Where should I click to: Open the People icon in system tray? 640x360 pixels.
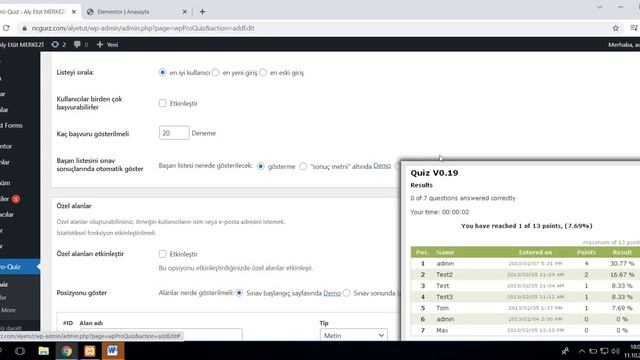click(x=565, y=351)
